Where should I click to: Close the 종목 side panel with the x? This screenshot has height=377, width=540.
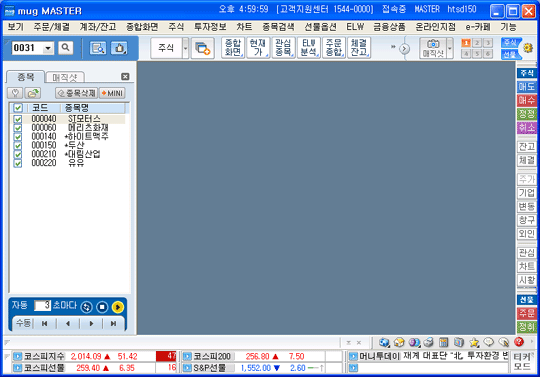[125, 76]
